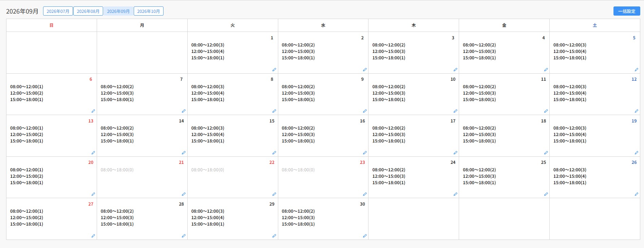This screenshot has width=644, height=248.
Task: Click the pencil icon in day 19 cell
Action: 636,153
